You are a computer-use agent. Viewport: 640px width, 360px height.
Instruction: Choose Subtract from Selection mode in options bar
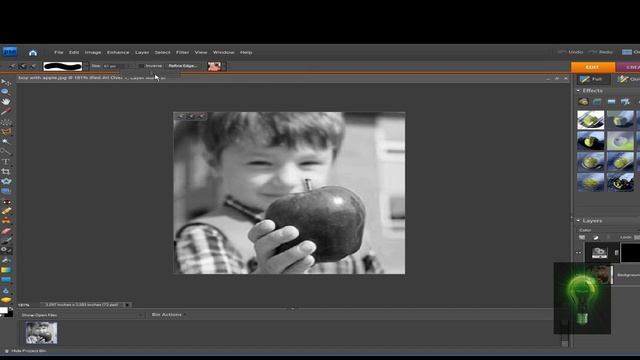pos(33,66)
